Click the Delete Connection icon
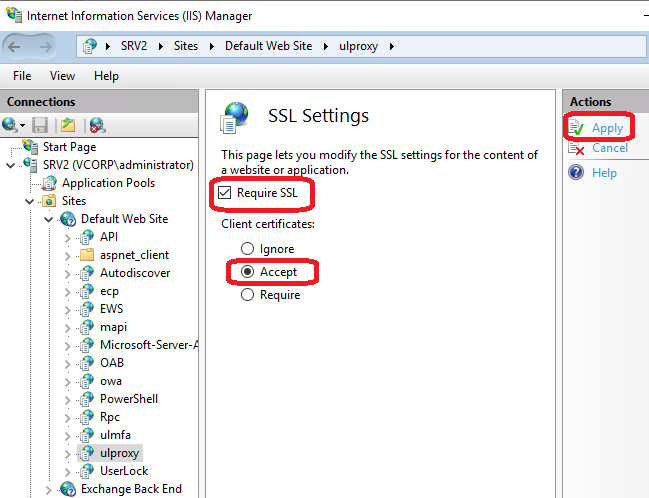649x498 pixels. click(97, 125)
